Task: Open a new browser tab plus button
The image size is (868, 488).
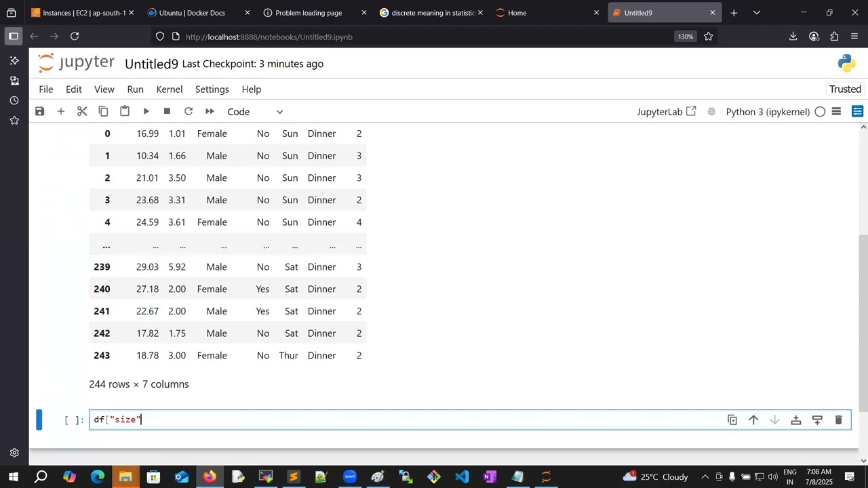Action: [734, 13]
